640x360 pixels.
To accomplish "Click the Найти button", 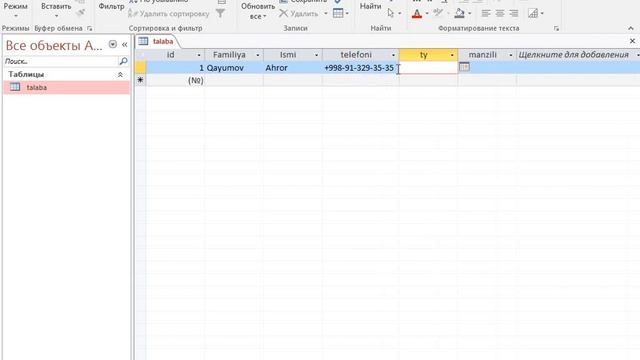I will (x=370, y=7).
